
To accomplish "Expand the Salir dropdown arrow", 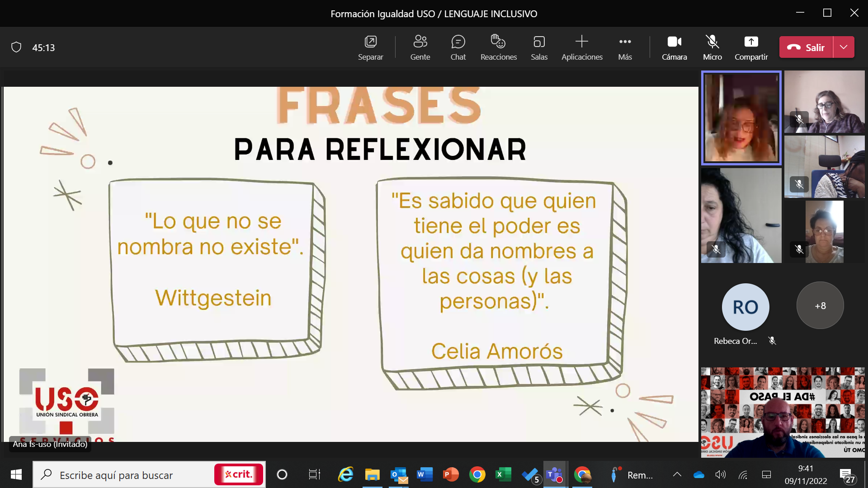I will tap(844, 47).
